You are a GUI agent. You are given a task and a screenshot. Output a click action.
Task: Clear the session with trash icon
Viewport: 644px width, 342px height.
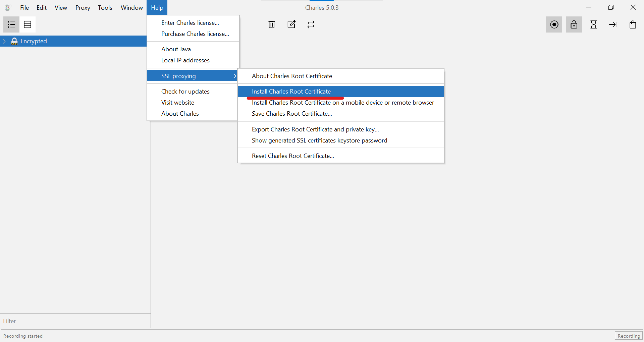pyautogui.click(x=271, y=24)
